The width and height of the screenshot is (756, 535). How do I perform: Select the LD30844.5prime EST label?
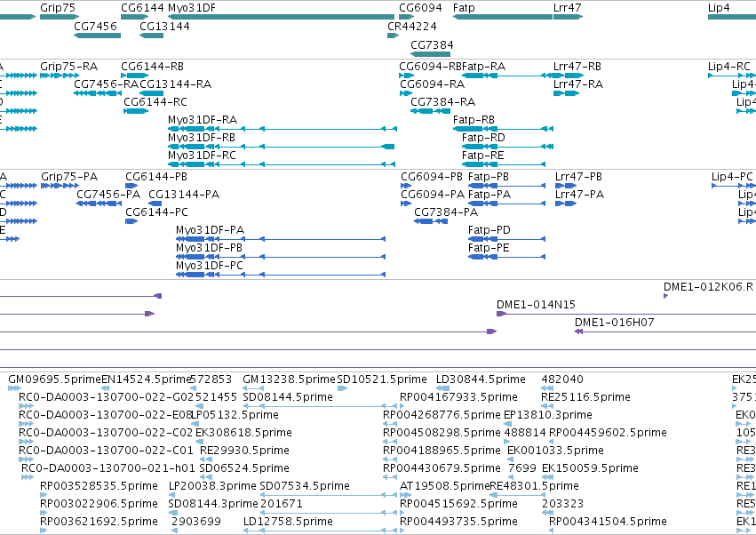click(x=481, y=379)
